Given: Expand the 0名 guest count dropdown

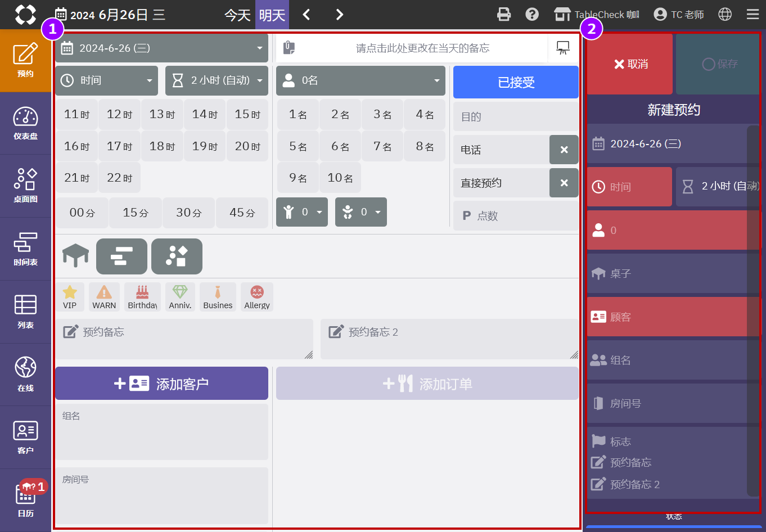Looking at the screenshot, I should (361, 80).
